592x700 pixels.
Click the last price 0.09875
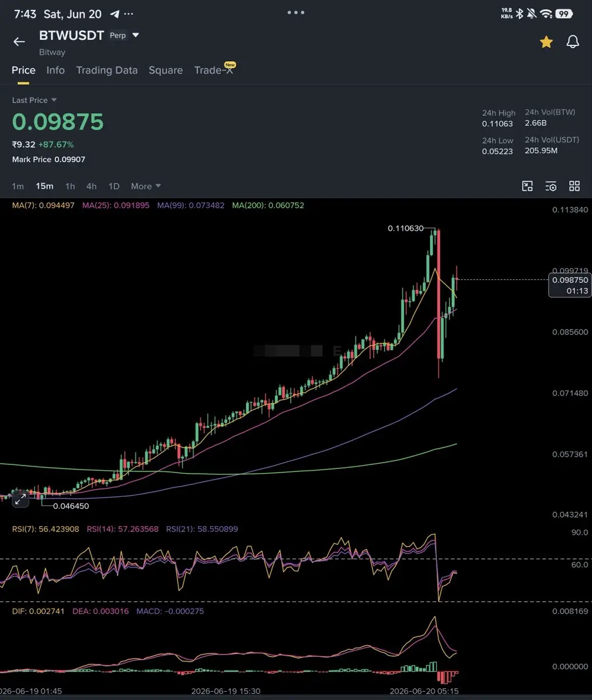58,122
